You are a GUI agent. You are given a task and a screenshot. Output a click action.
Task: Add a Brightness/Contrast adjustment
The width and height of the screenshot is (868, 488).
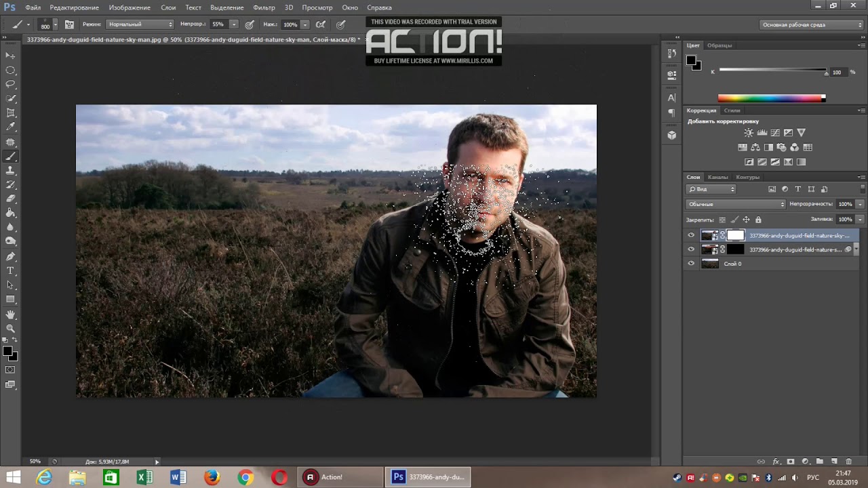[x=749, y=133]
